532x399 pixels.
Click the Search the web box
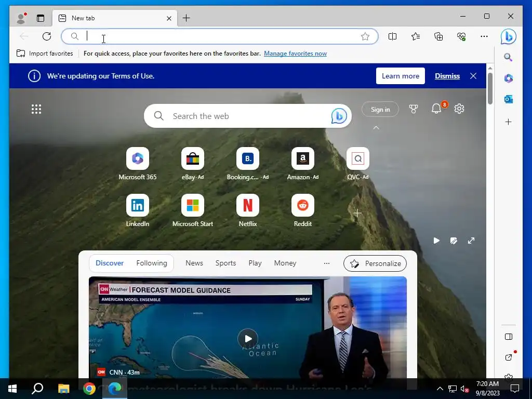point(248,116)
